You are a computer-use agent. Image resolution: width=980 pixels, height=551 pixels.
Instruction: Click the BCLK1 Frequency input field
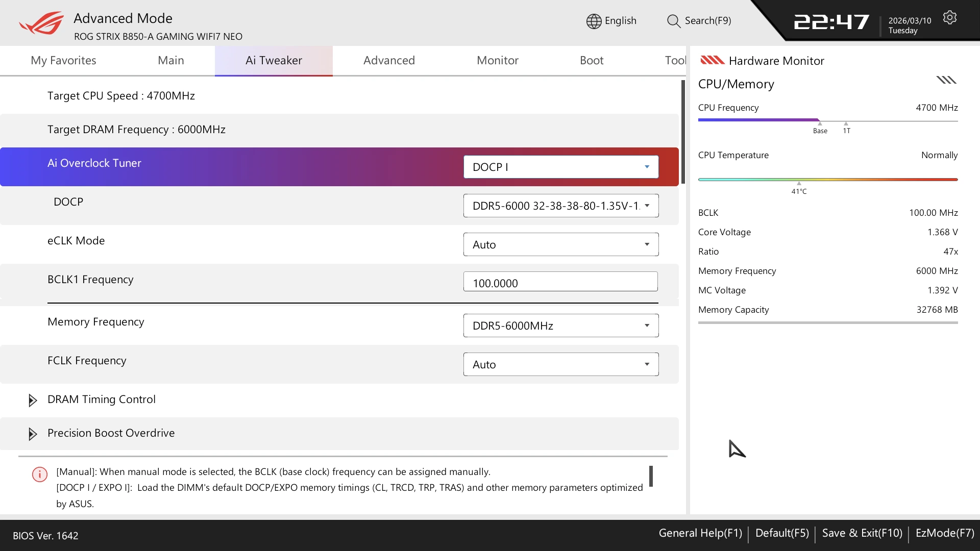click(560, 282)
